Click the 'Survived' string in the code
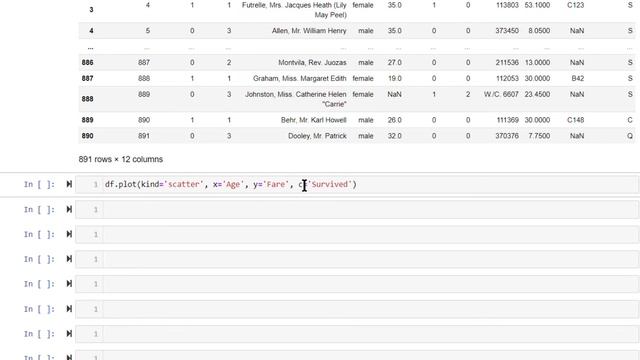Viewport: 640px width, 360px height. pos(330,184)
